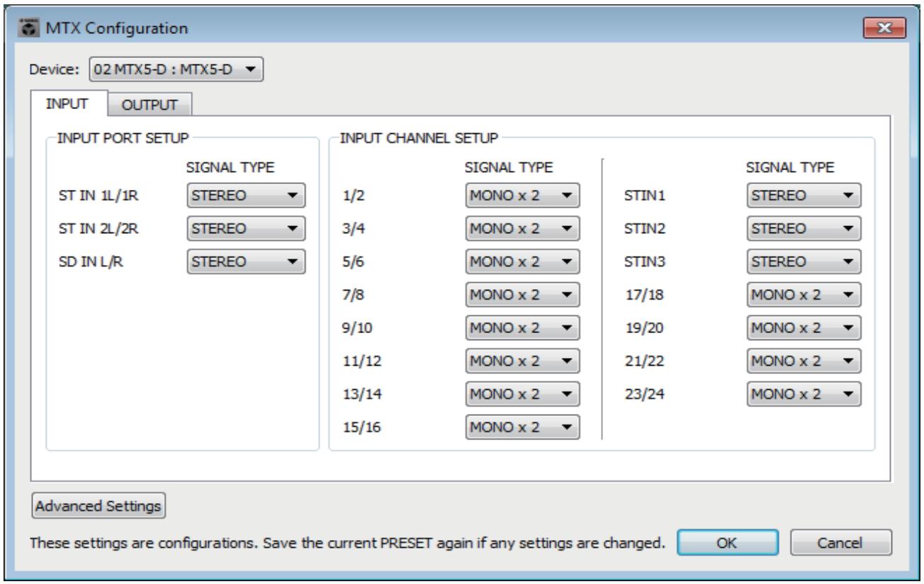This screenshot has width=924, height=584.
Task: Change signal type for channel 17/18
Action: pos(804,293)
